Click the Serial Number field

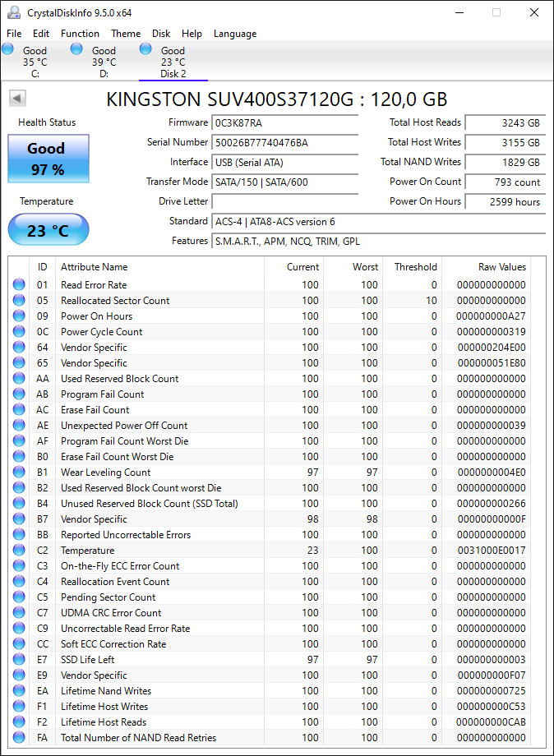285,143
